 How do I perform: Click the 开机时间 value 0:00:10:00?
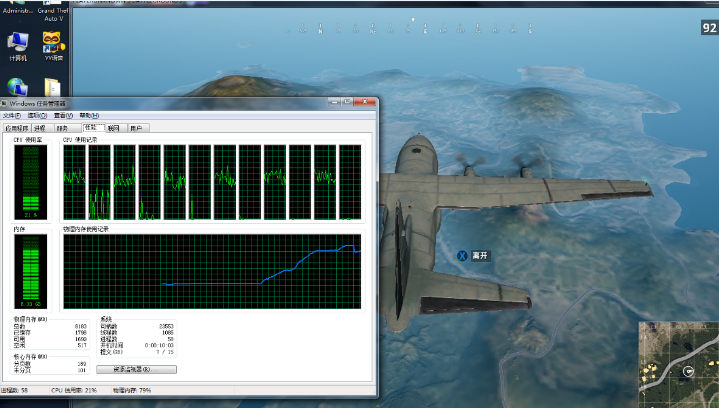pos(159,346)
